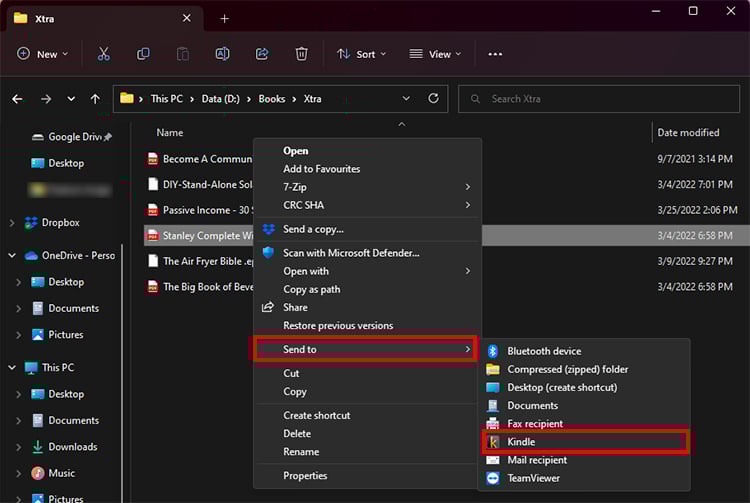
Task: Click the Delete trash icon in toolbar
Action: click(301, 54)
